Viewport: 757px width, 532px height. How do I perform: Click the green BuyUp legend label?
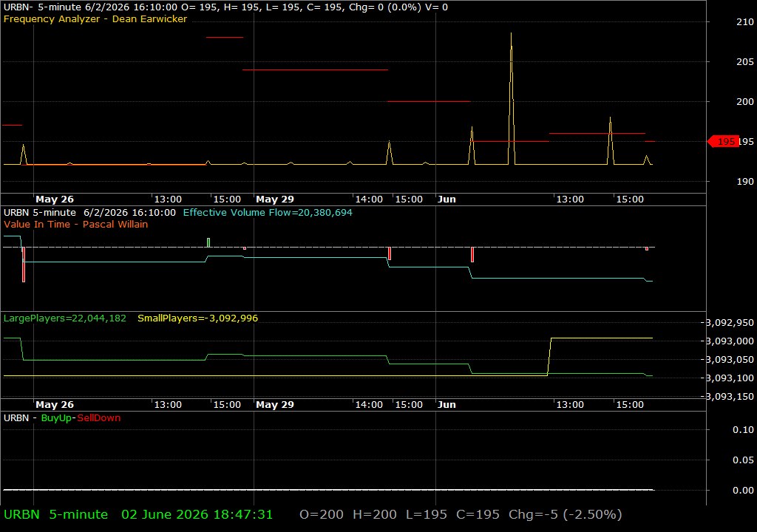click(x=56, y=418)
